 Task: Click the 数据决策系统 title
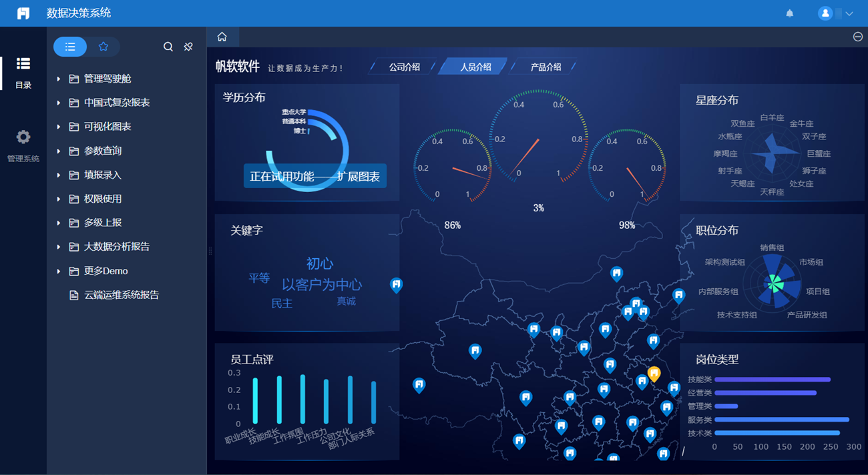79,13
